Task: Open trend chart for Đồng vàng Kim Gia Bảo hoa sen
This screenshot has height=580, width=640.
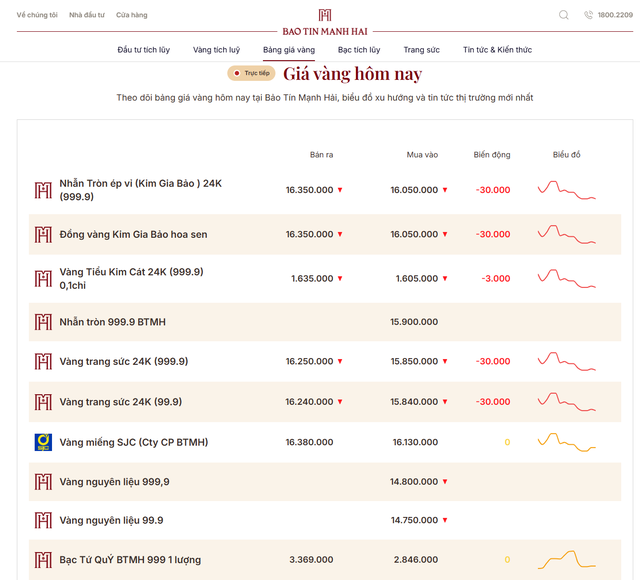Action: click(x=567, y=234)
